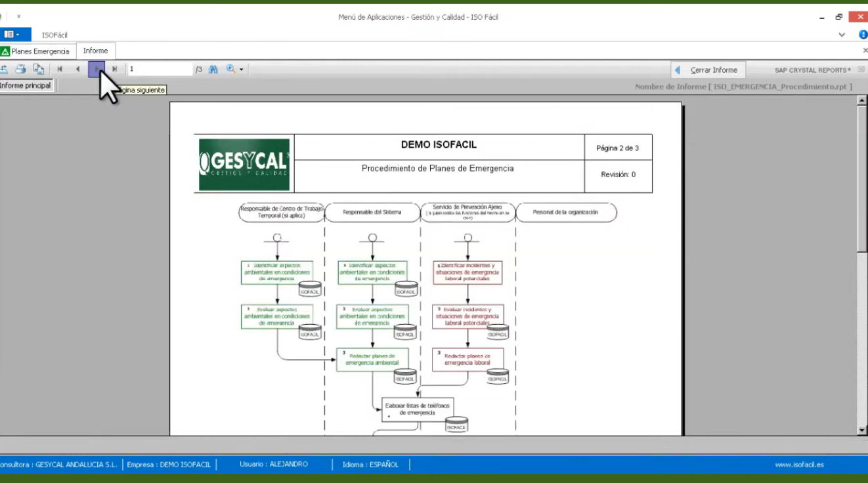This screenshot has width=868, height=483.
Task: Click 'Elaborar listas de teléfonos de emergencia' box
Action: [x=418, y=409]
